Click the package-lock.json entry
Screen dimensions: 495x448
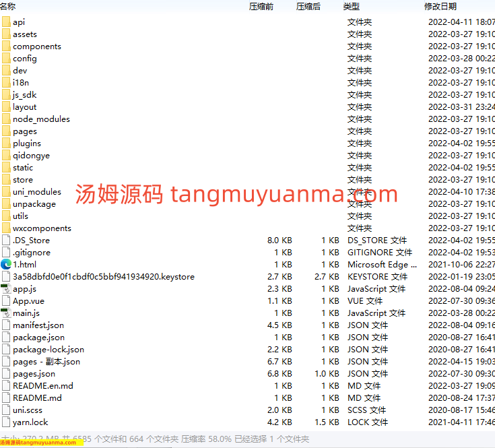pos(48,350)
